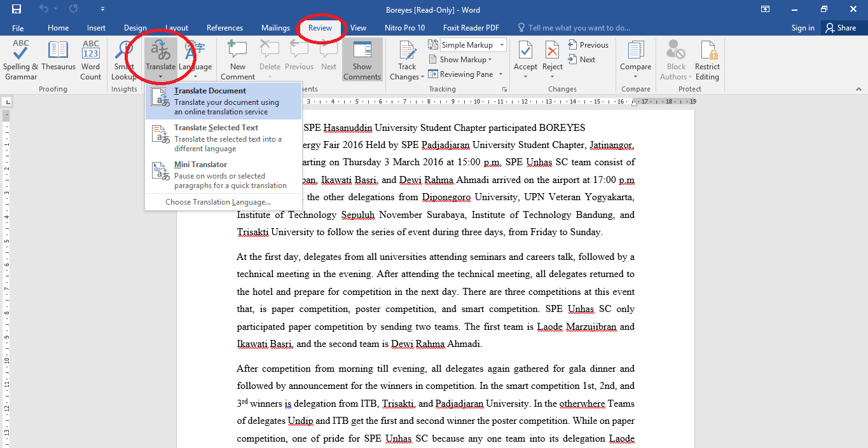Click Block Authors icon
868x448 pixels.
[675, 50]
